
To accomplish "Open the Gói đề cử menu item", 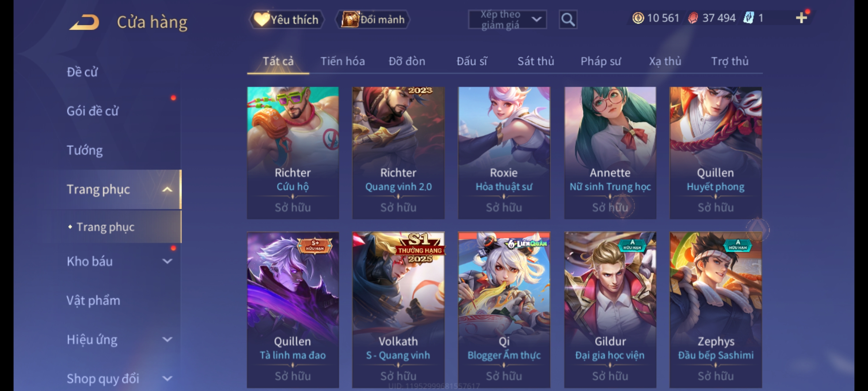I will 93,111.
